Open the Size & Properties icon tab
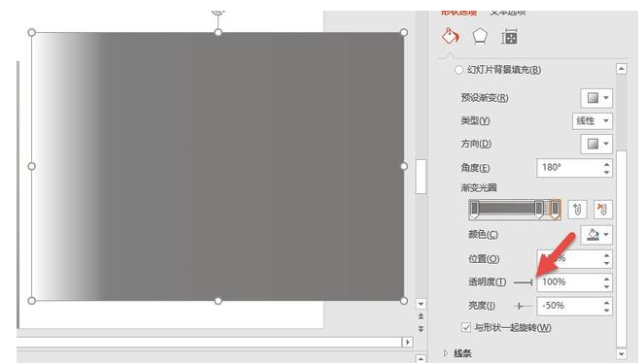Viewport: 644px width, 363px height. [509, 37]
